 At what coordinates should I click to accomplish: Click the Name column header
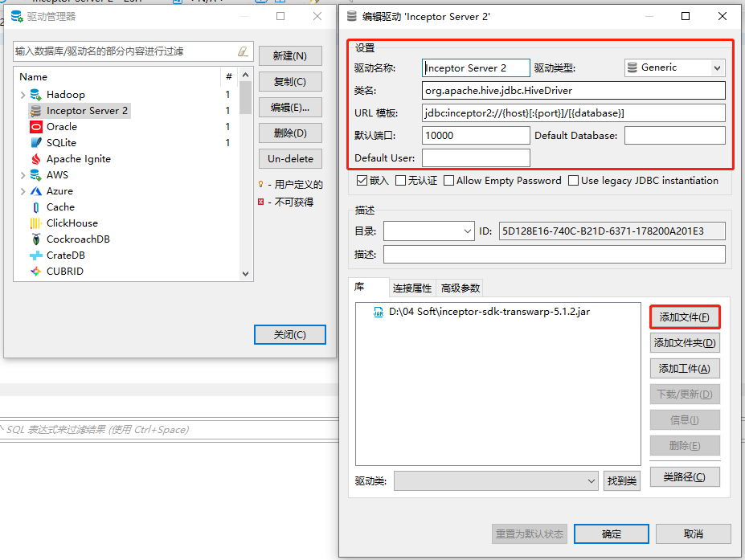coord(33,77)
